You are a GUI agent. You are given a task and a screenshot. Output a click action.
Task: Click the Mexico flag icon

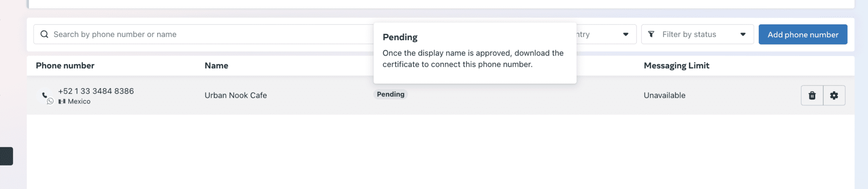[62, 102]
